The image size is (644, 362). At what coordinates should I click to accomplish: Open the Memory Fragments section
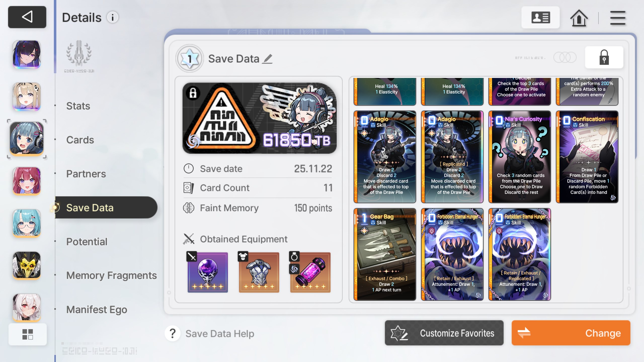[111, 275]
